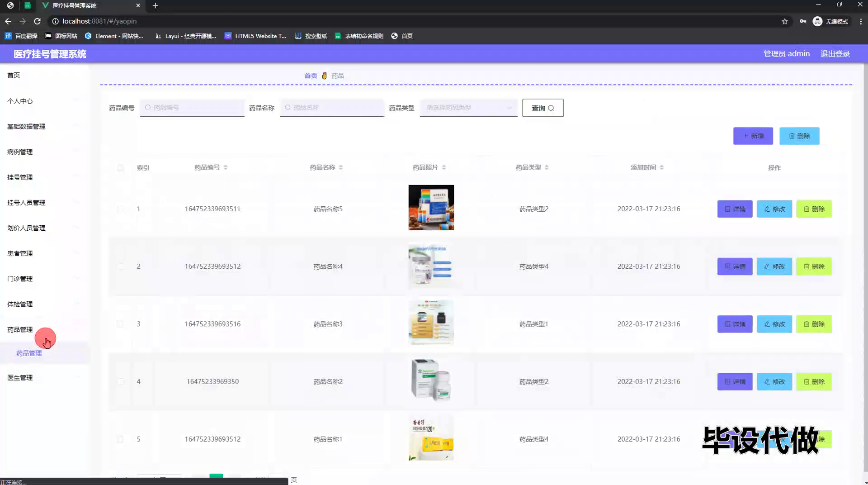
Task: Open the 首页 bookmark in bookmarks bar
Action: 402,36
